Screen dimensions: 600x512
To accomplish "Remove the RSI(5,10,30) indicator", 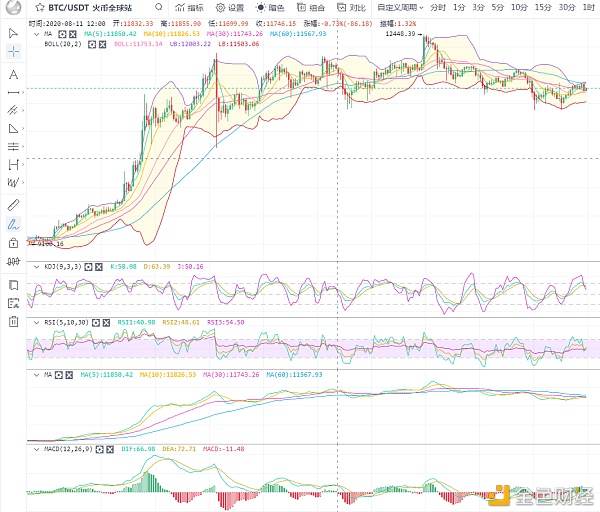I will [x=106, y=323].
